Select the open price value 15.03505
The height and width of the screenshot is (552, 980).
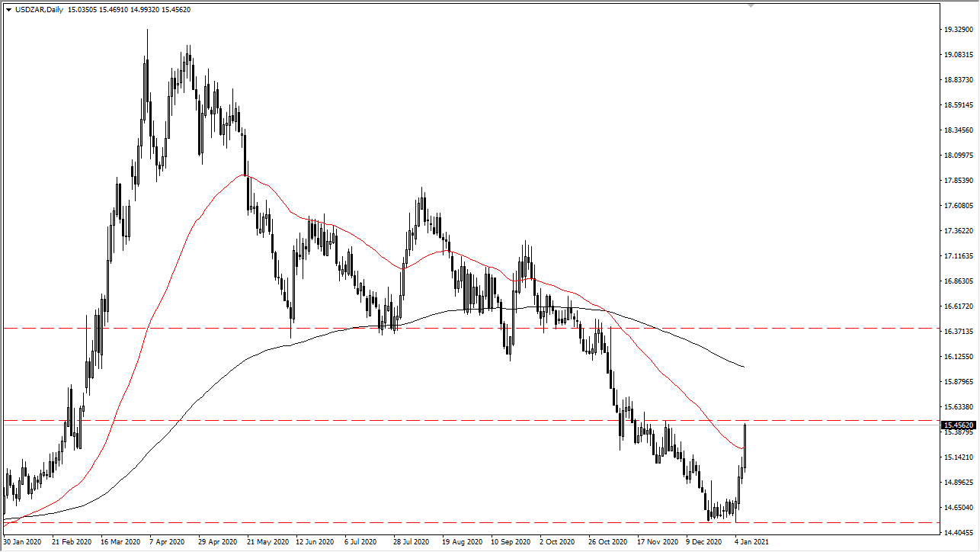click(x=82, y=9)
